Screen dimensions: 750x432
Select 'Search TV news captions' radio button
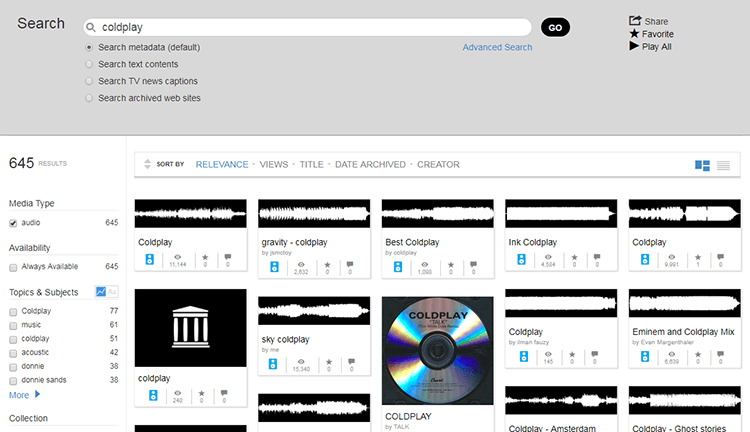pyautogui.click(x=89, y=81)
